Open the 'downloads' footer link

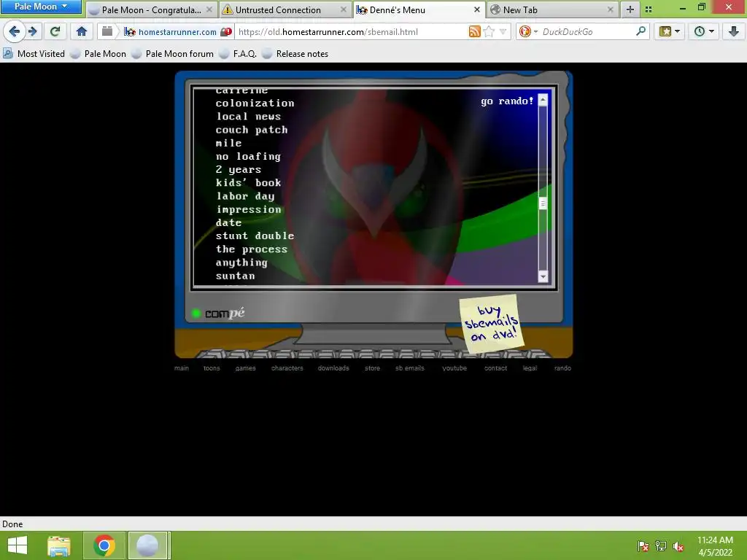coord(333,368)
